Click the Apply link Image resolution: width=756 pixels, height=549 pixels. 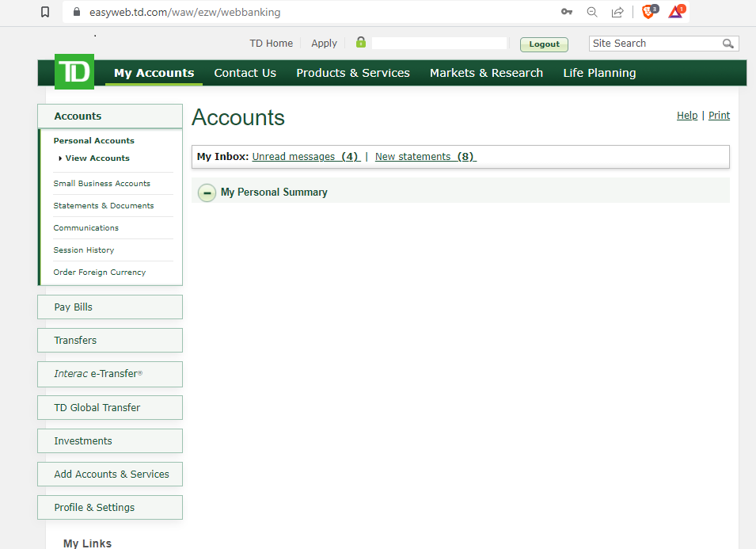pos(324,44)
